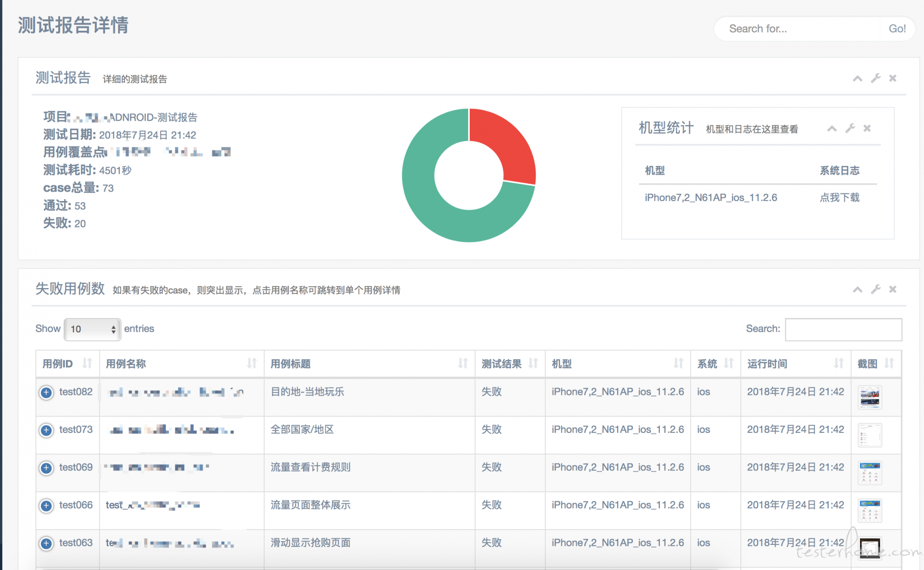Close the 测试报告 panel
This screenshot has width=924, height=570.
click(893, 78)
